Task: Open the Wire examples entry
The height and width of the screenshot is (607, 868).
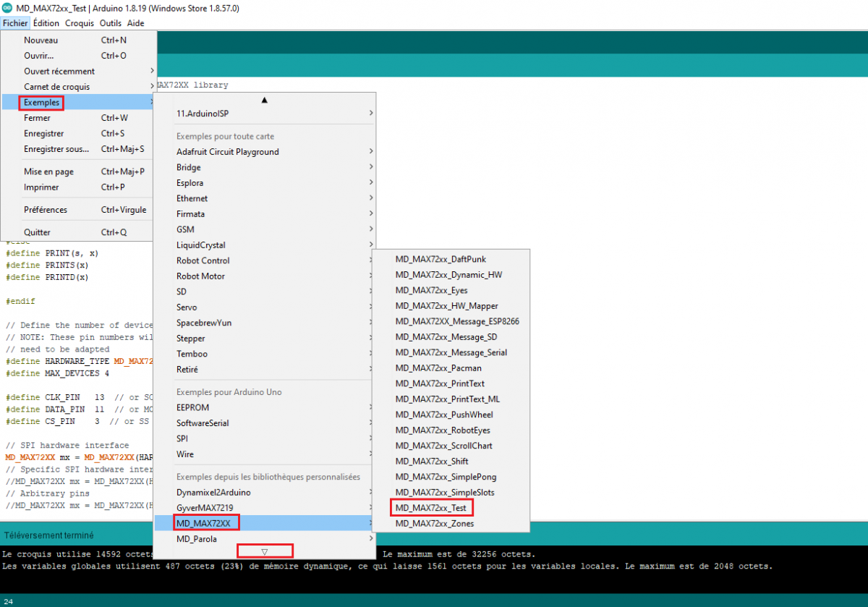Action: tap(264, 454)
